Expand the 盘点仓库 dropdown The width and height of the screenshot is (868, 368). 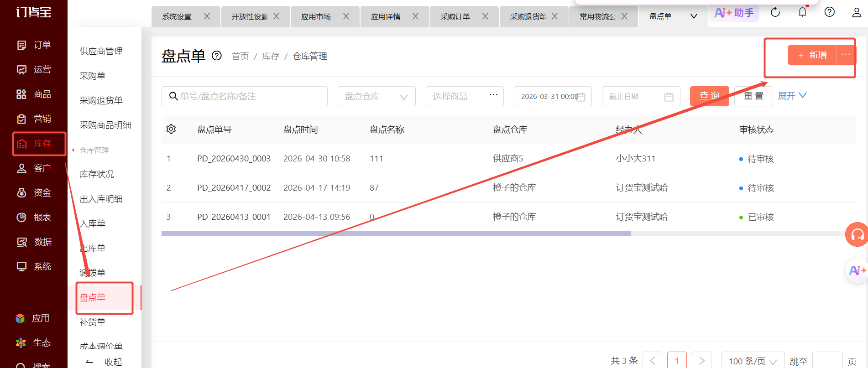(376, 96)
